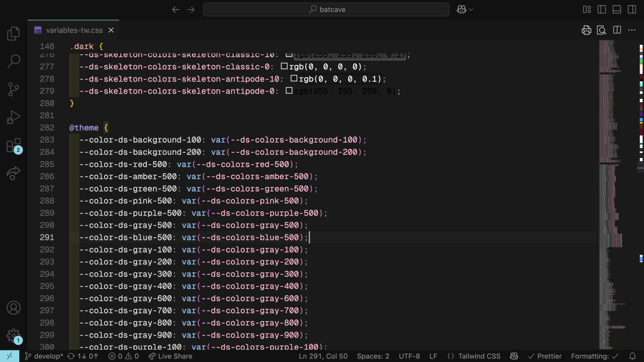Open notifications bell

tap(632, 356)
